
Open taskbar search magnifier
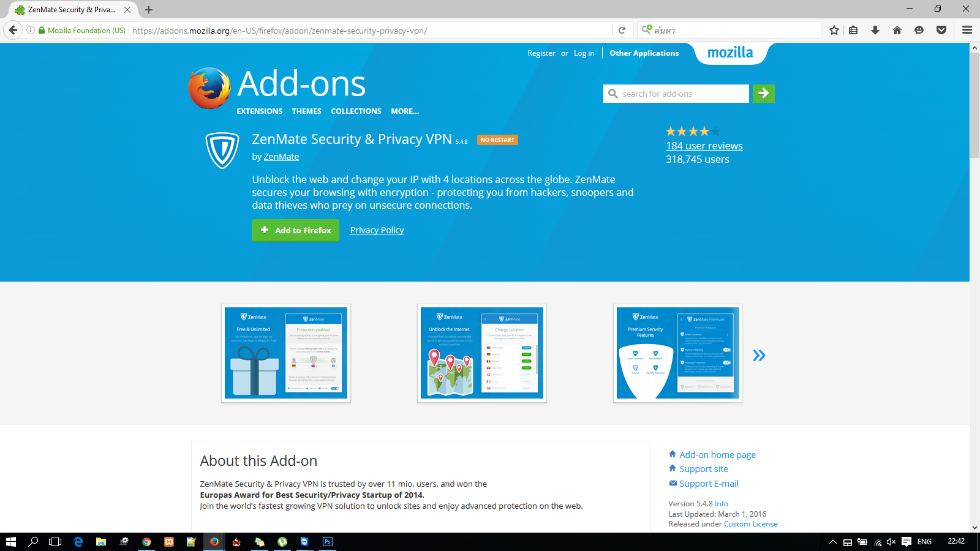click(x=34, y=542)
